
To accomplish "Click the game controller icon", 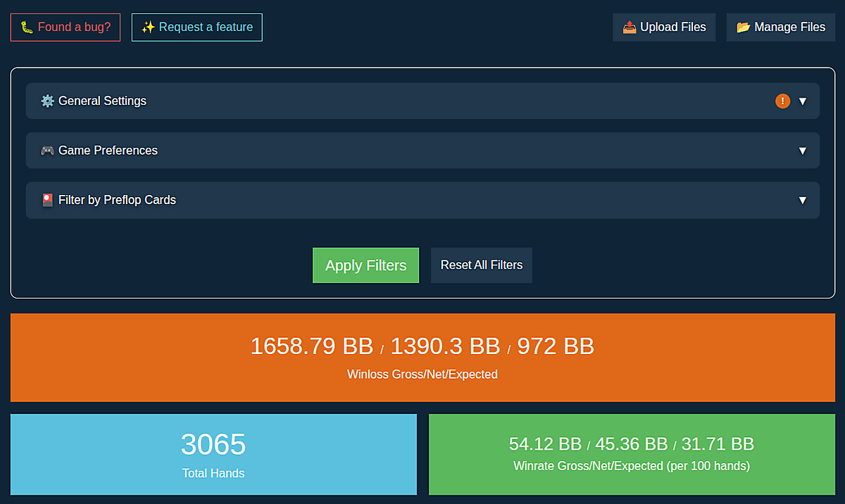I will pyautogui.click(x=47, y=150).
